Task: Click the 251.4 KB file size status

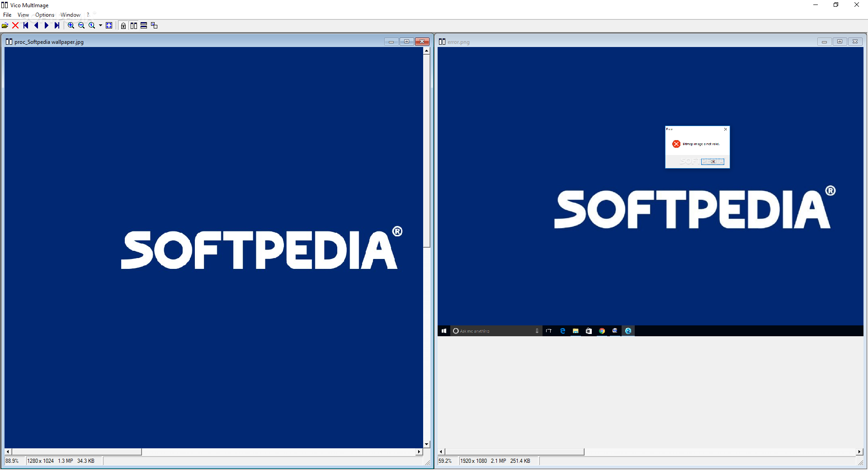Action: (520, 461)
